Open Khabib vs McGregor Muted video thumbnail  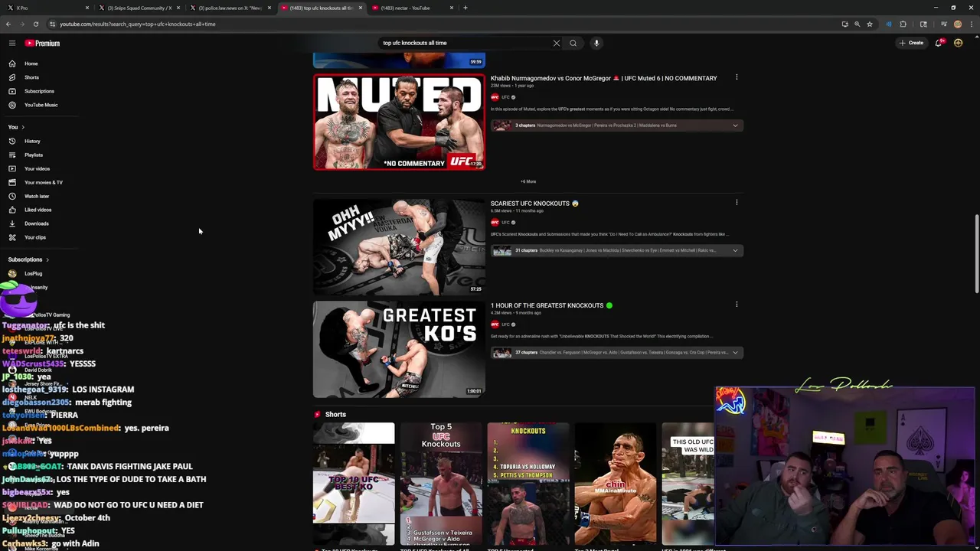399,122
